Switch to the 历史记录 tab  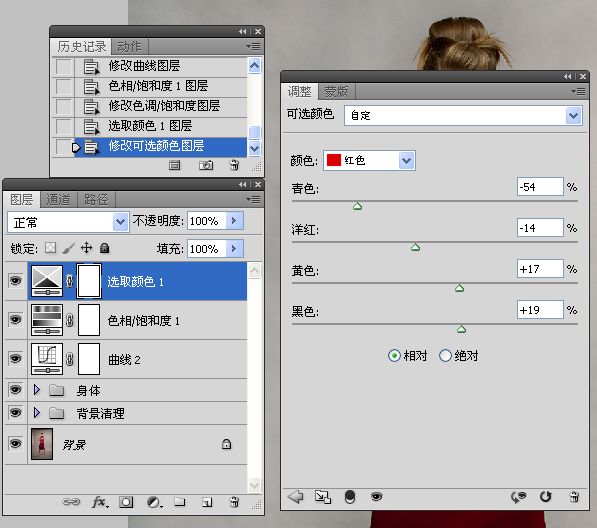[81, 46]
